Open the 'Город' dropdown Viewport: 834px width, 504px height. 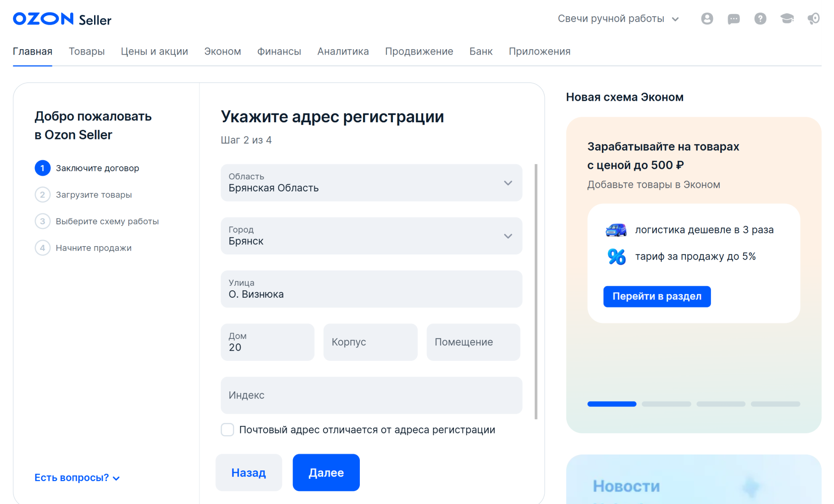coord(508,236)
